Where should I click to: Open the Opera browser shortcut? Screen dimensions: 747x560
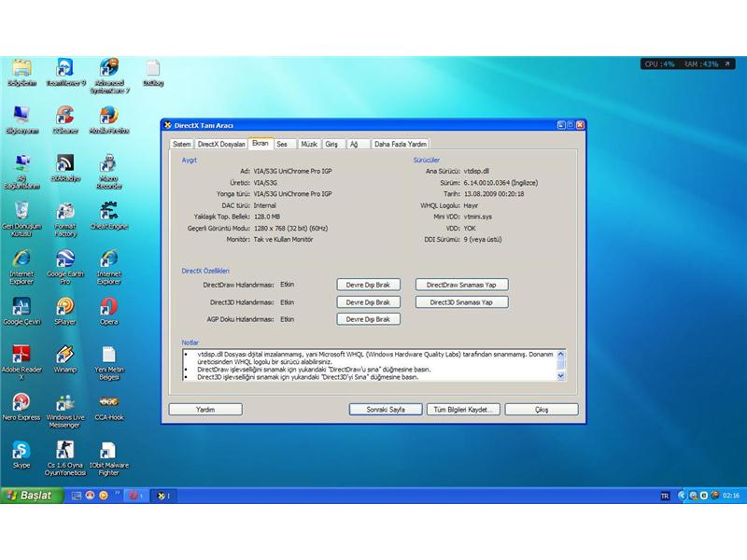[109, 311]
